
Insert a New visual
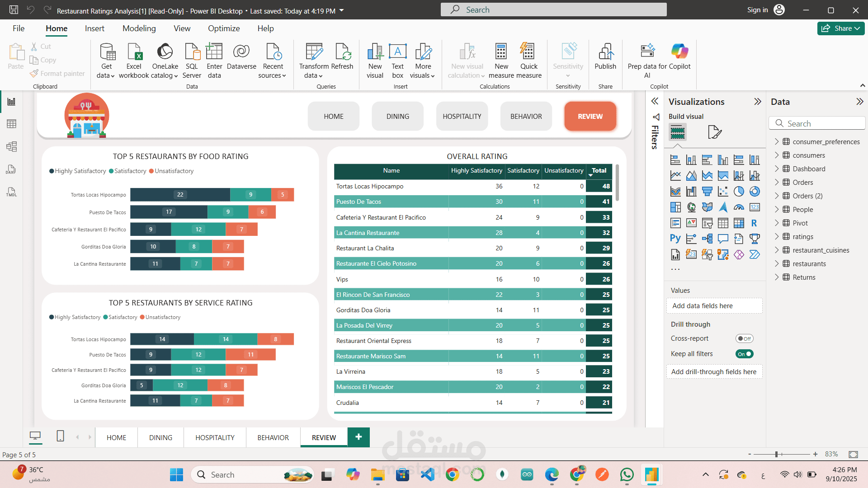[x=375, y=52]
